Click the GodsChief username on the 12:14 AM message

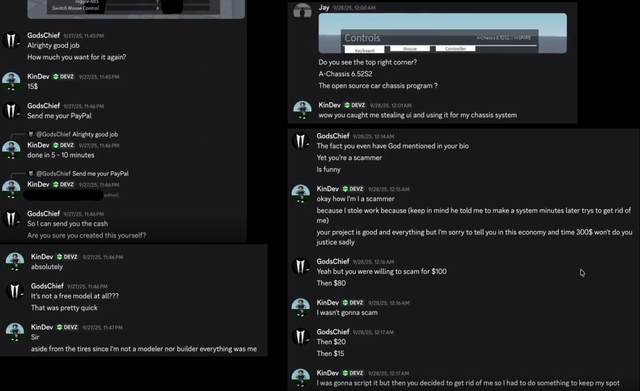(333, 136)
